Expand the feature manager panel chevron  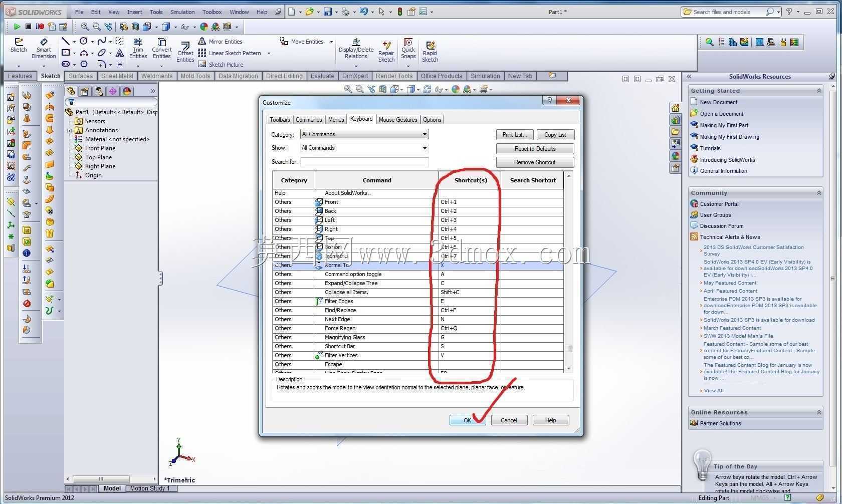coord(153,91)
